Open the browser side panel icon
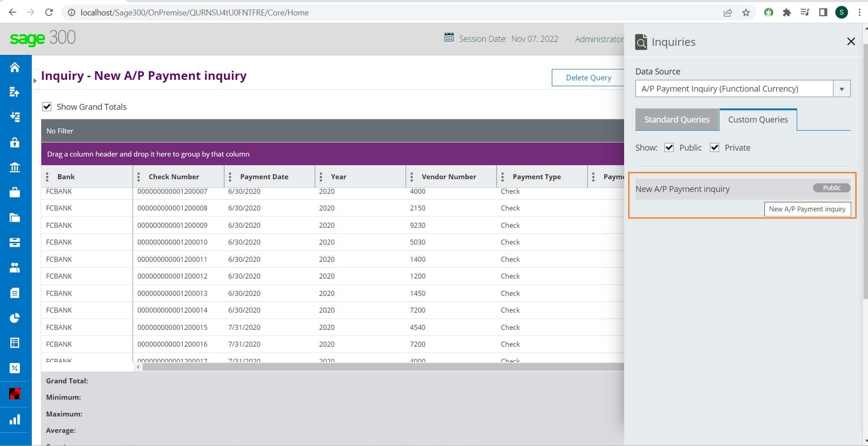Viewport: 868px width, 446px height. coord(823,12)
